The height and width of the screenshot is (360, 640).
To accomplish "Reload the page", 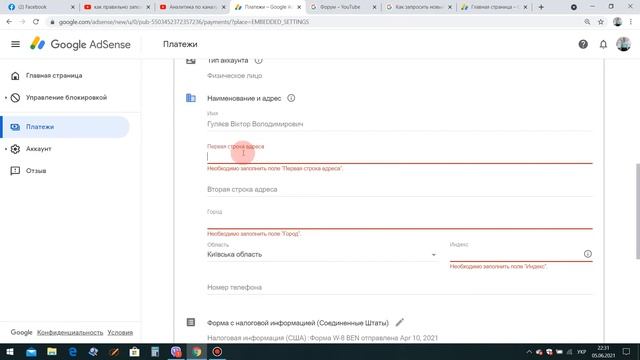I will tap(36, 22).
